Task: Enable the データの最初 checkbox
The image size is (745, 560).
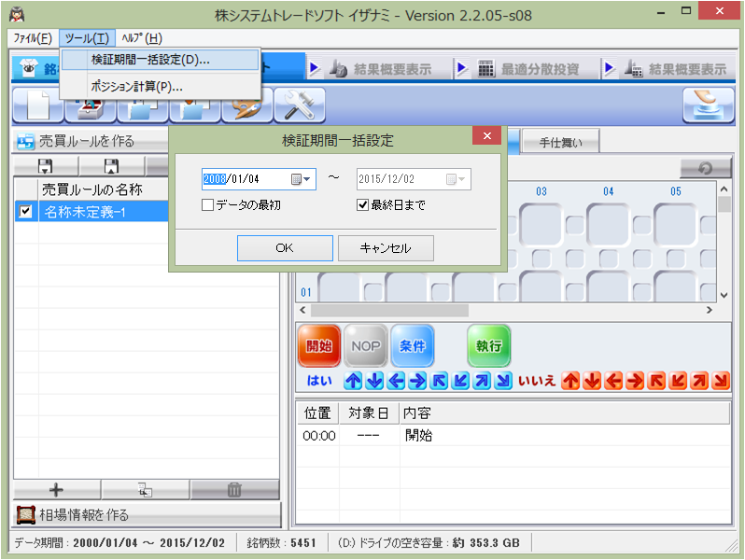Action: (x=207, y=205)
